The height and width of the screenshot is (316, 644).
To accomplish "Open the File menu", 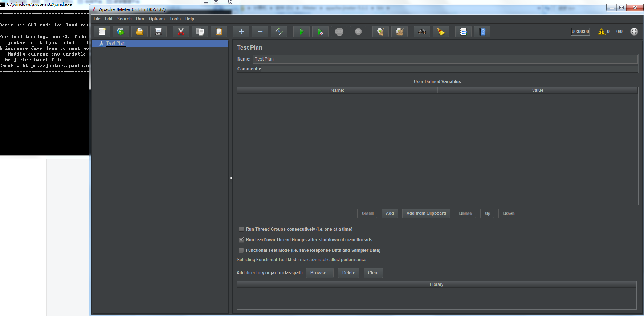I will (x=97, y=19).
